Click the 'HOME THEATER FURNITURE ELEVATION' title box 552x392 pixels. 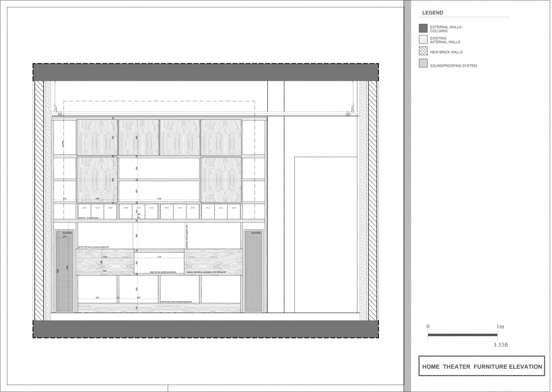(x=482, y=366)
